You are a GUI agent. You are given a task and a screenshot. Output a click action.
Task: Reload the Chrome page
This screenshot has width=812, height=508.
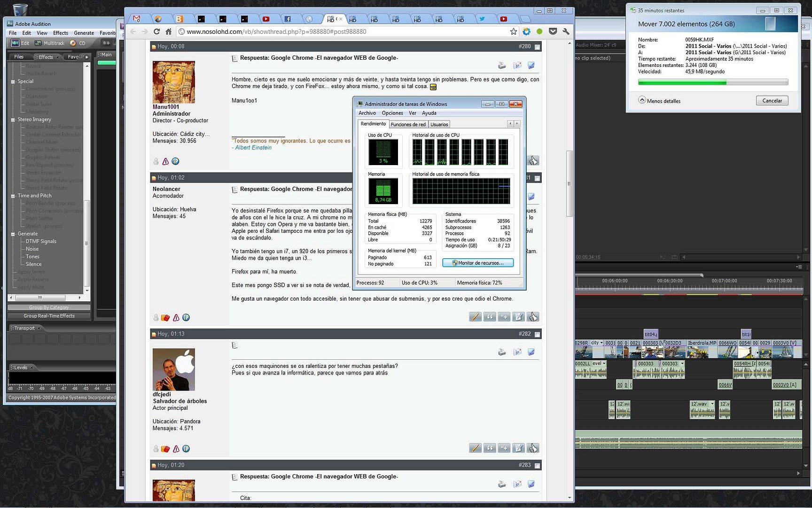(156, 32)
